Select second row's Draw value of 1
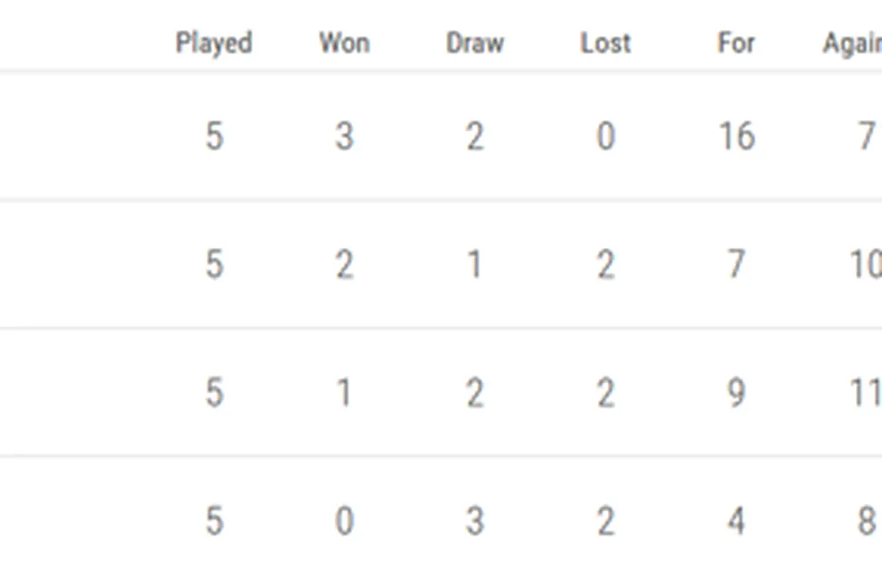The image size is (882, 588). (475, 265)
